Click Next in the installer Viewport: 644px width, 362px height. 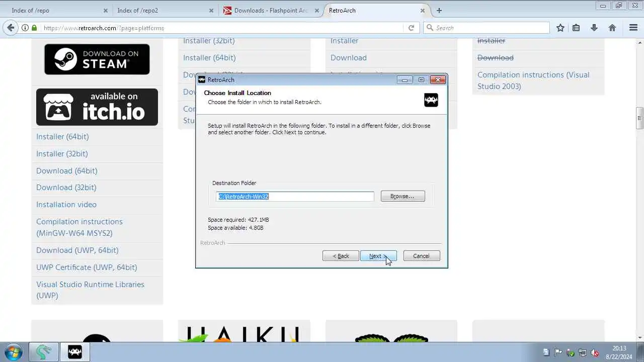point(378,256)
